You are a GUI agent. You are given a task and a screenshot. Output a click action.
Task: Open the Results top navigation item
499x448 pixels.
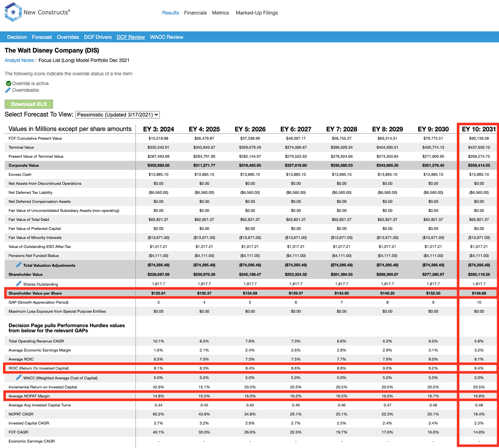tap(170, 13)
